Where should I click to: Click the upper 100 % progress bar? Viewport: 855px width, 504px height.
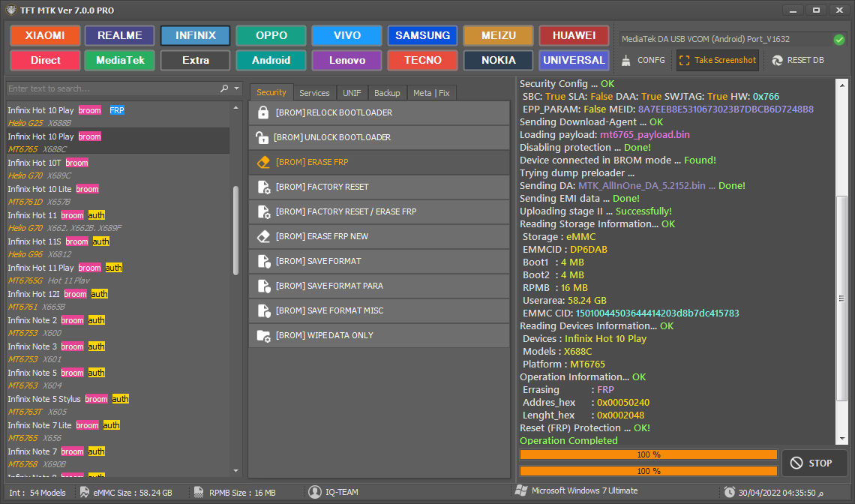click(x=648, y=454)
